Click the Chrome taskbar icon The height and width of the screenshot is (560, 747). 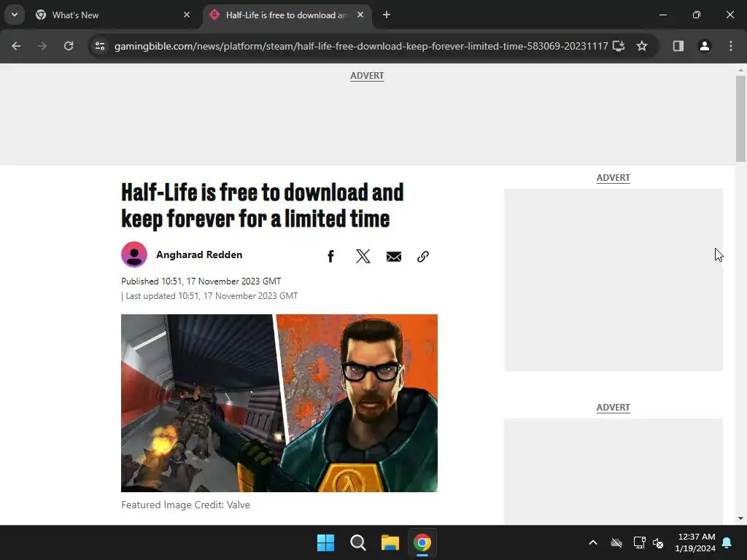[422, 542]
